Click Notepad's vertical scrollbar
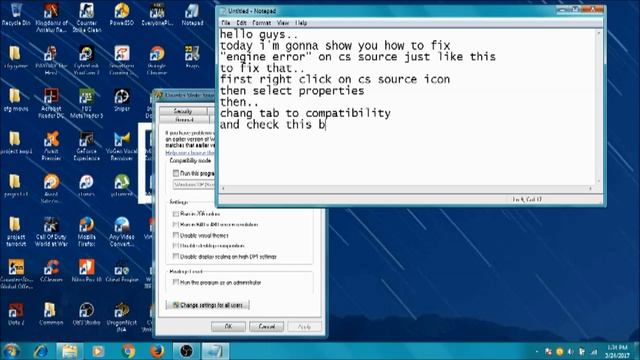 pyautogui.click(x=599, y=107)
